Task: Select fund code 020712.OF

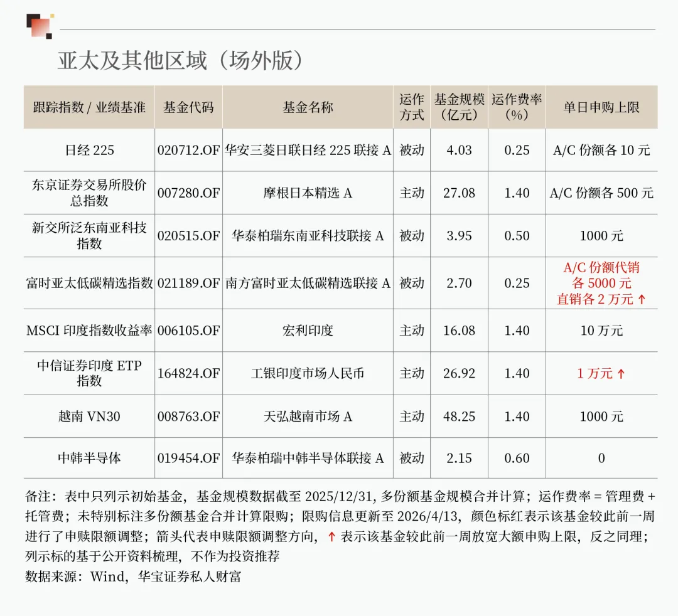Action: coord(188,150)
